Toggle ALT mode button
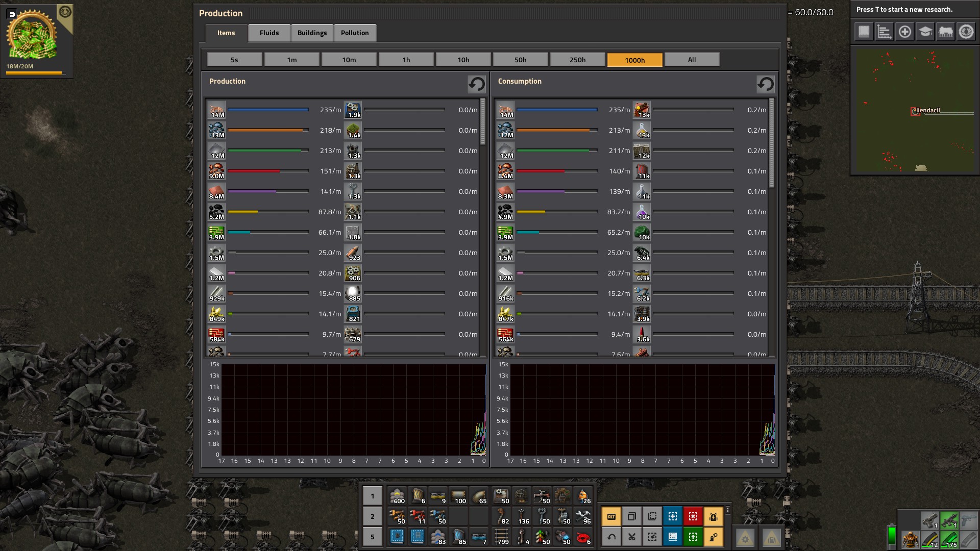This screenshot has height=551, width=980. tap(611, 516)
